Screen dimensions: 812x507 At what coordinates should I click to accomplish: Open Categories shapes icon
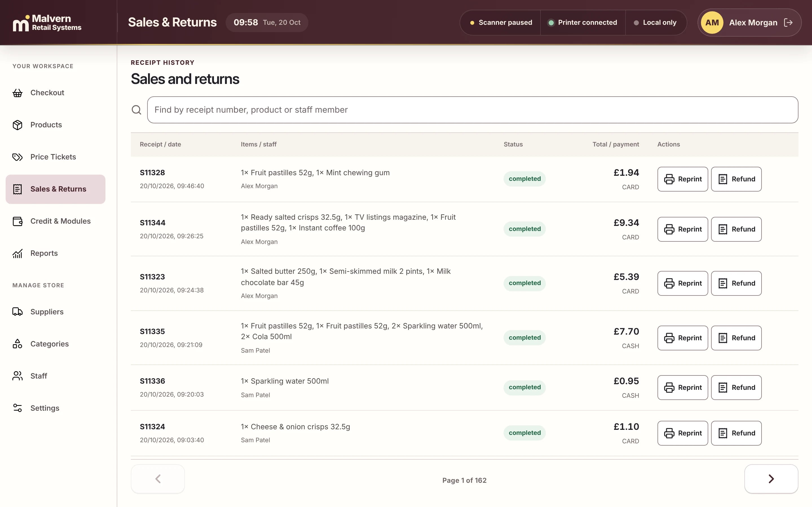click(17, 344)
